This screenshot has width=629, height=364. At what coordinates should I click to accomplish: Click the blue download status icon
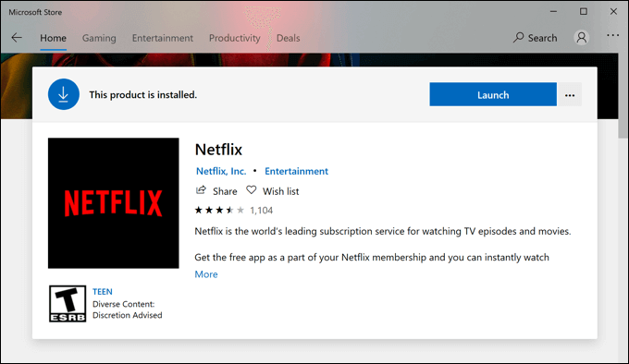64,94
